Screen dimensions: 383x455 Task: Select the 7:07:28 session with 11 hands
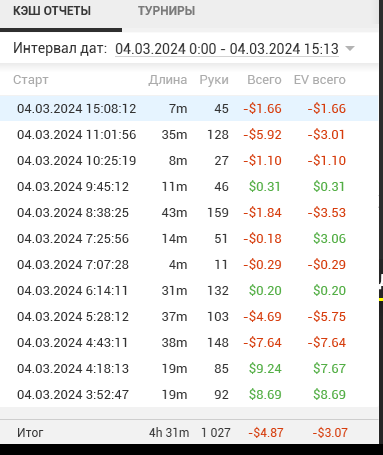pos(189,264)
